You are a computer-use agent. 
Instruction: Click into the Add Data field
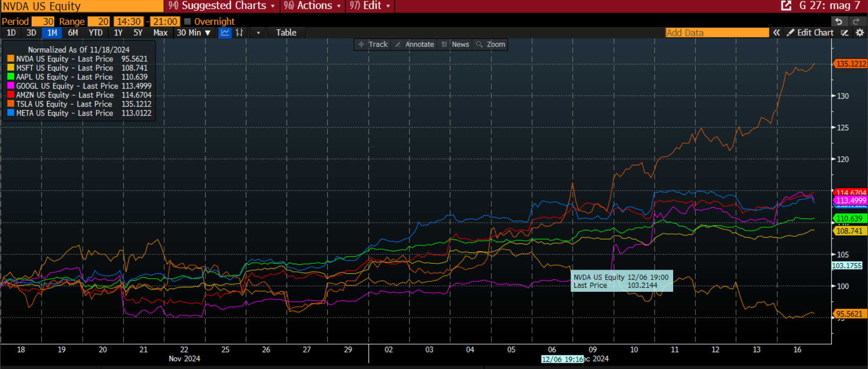point(717,33)
